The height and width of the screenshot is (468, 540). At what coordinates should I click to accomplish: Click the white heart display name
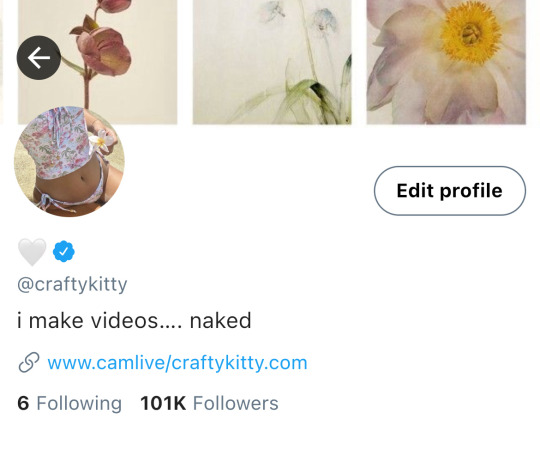click(x=32, y=252)
